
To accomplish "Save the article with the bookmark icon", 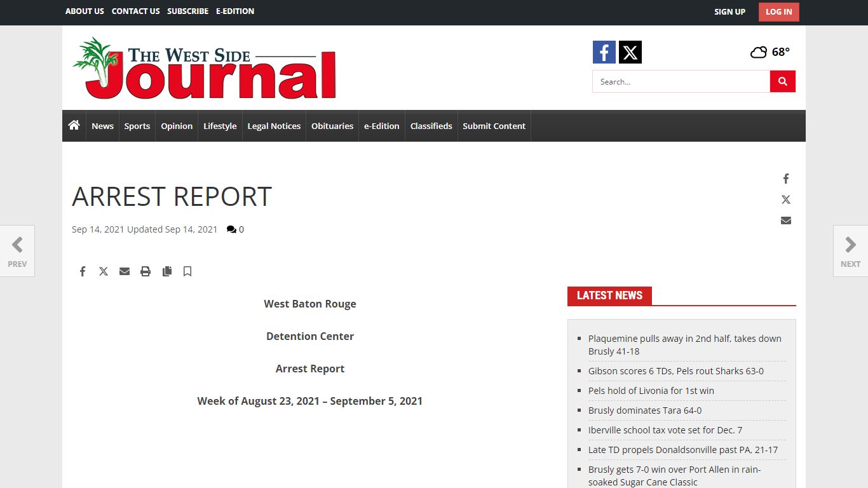I will [x=187, y=271].
